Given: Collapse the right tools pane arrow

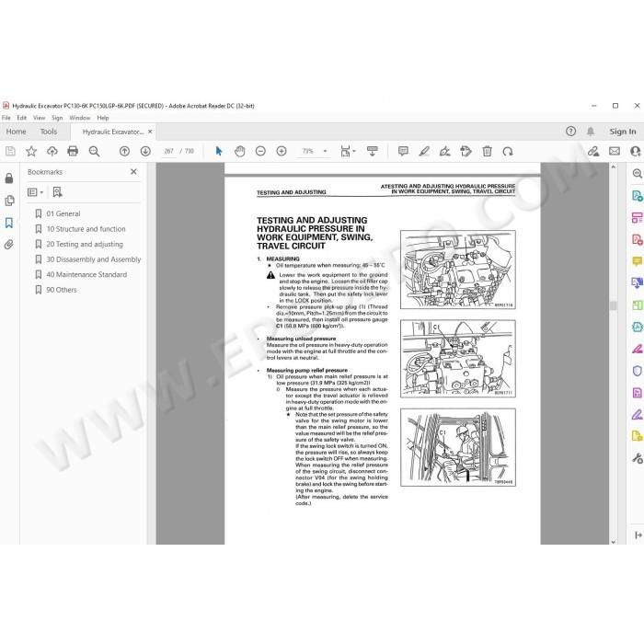Looking at the screenshot, I should [x=638, y=535].
